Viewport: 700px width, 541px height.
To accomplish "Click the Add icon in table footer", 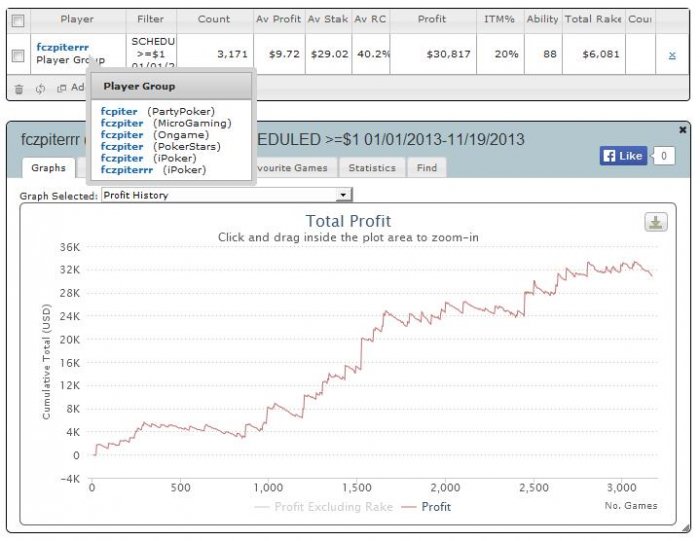I will point(62,88).
